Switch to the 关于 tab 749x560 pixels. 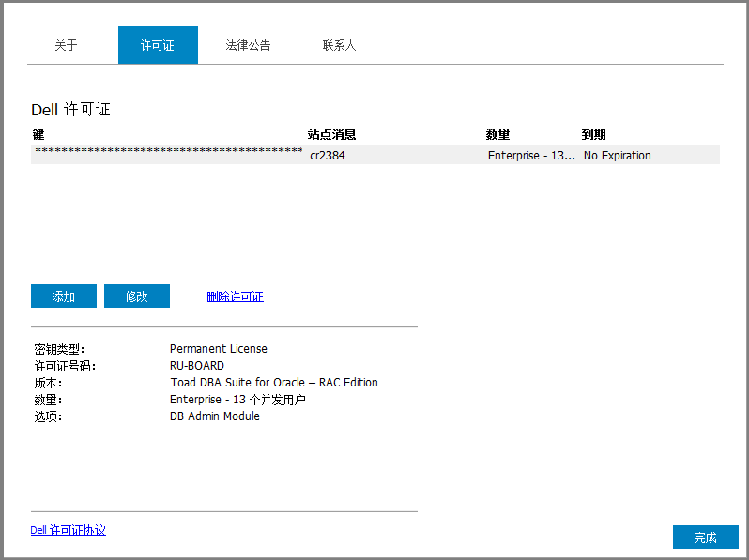coord(66,45)
